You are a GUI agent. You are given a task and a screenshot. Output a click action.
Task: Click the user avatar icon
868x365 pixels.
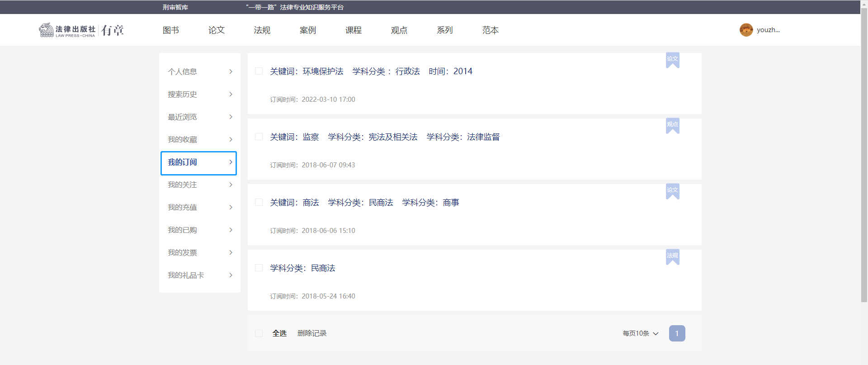point(746,30)
